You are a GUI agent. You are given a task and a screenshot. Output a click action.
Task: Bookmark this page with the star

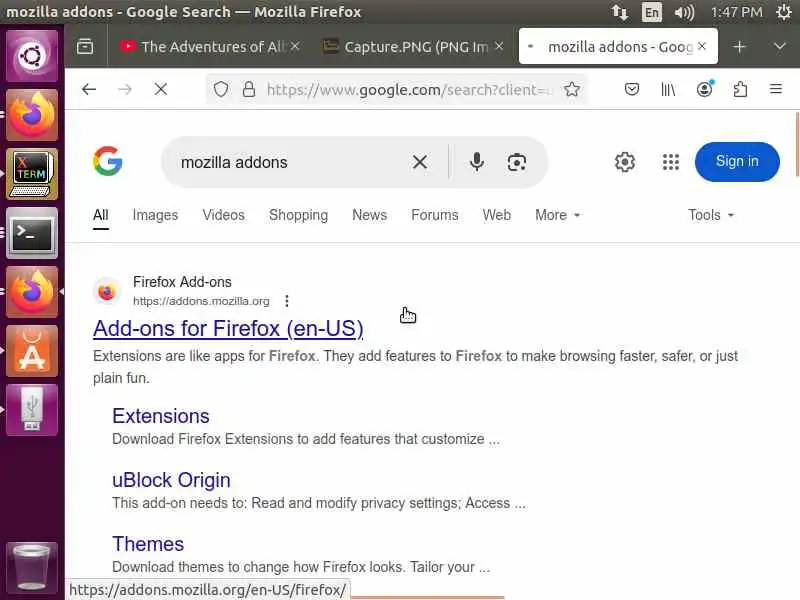click(x=572, y=89)
